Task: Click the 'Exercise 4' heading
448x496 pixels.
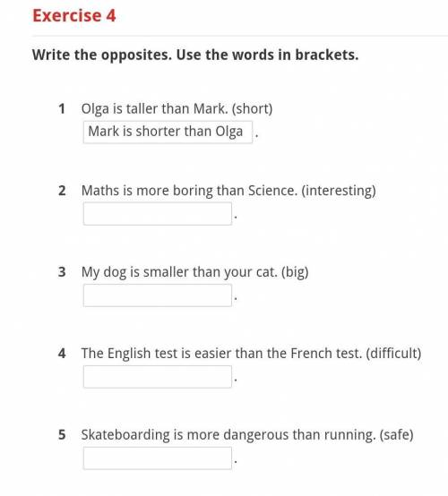Action: 74,15
